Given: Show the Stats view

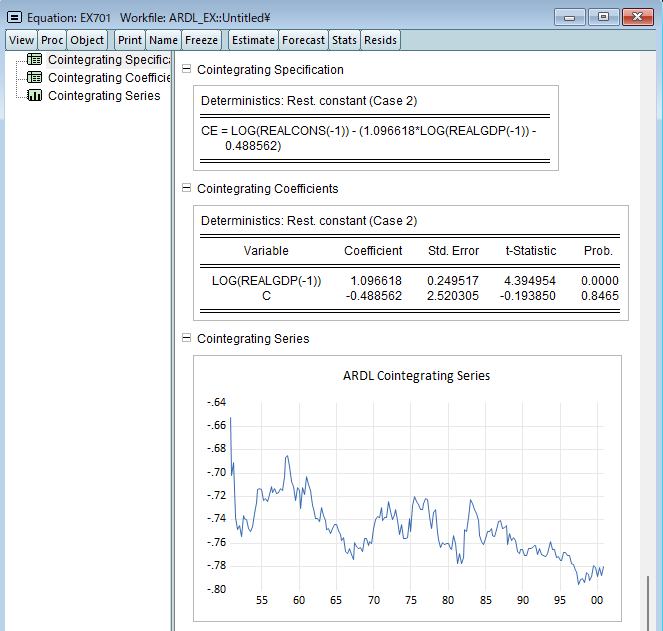Looking at the screenshot, I should [x=344, y=40].
